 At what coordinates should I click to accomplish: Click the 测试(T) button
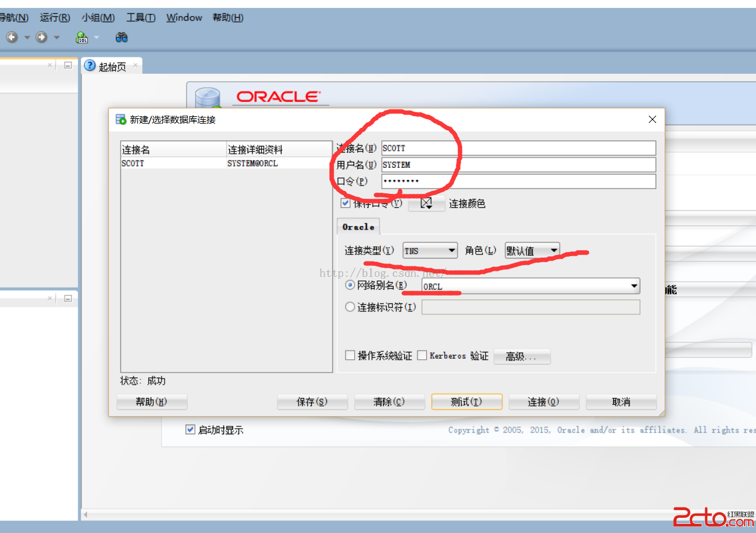[467, 402]
